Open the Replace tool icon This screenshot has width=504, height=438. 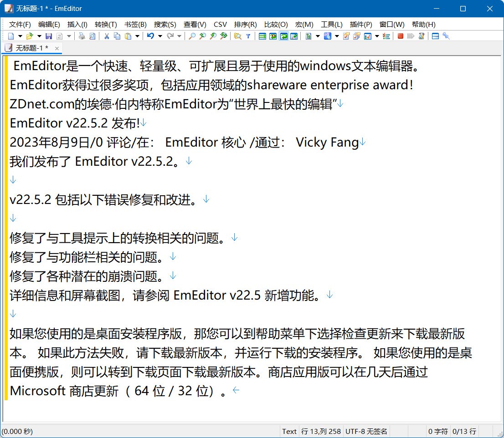(x=224, y=36)
